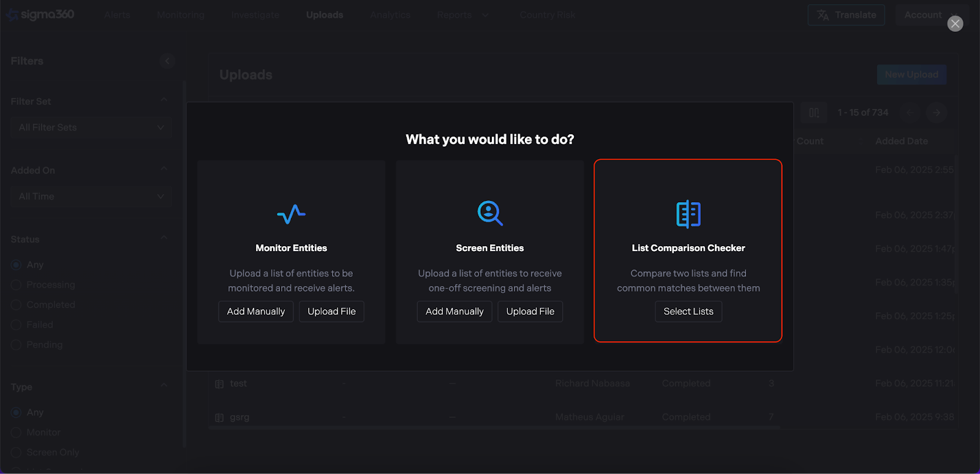Choose Monitor type radio button
Screen dimensions: 980x474
click(x=17, y=433)
